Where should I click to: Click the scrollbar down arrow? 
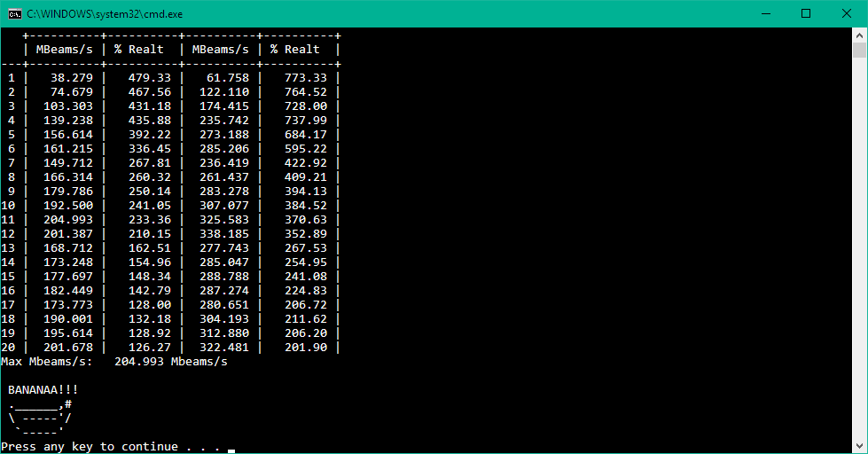[859, 445]
